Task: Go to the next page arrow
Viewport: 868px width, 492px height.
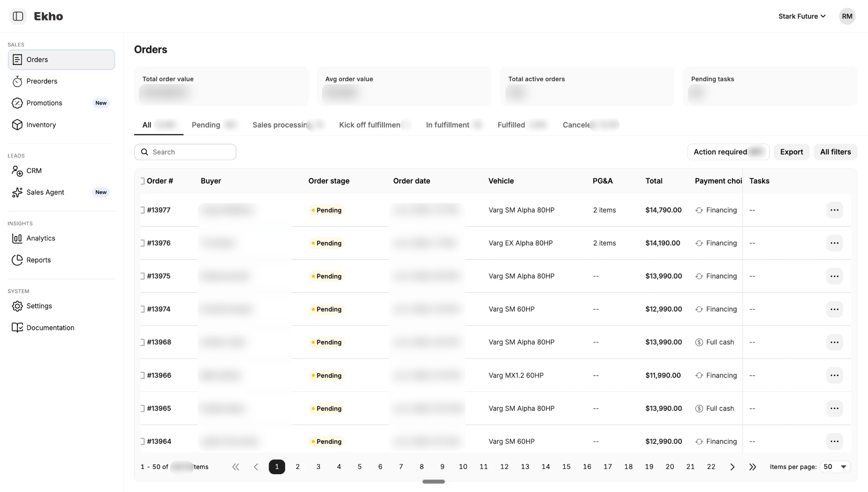Action: tap(732, 467)
